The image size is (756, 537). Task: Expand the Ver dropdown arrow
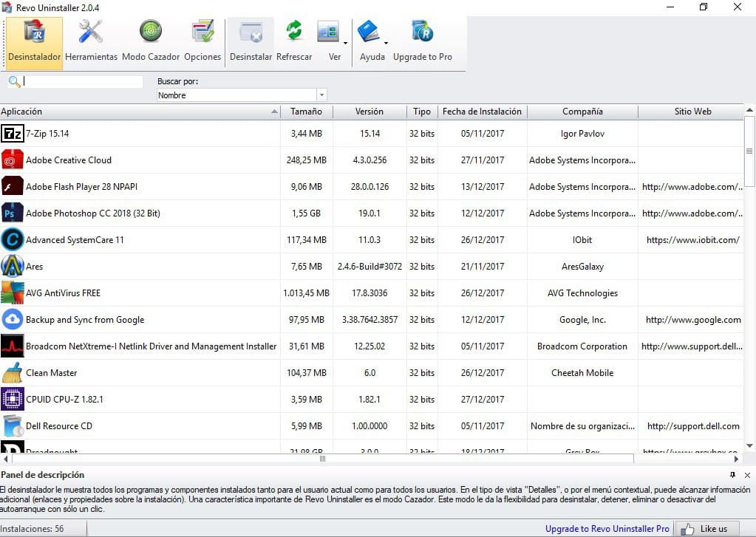click(345, 44)
